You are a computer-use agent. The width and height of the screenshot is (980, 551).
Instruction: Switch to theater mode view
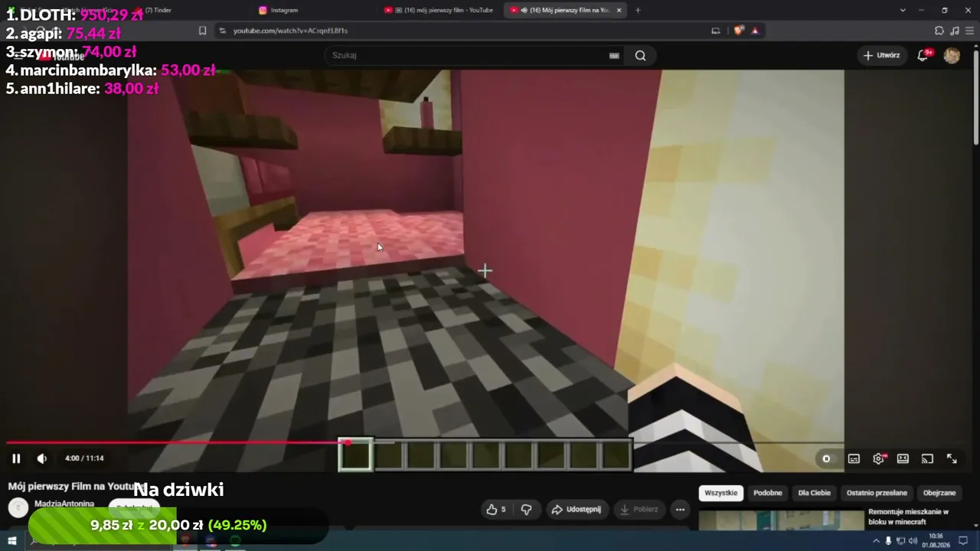point(903,458)
